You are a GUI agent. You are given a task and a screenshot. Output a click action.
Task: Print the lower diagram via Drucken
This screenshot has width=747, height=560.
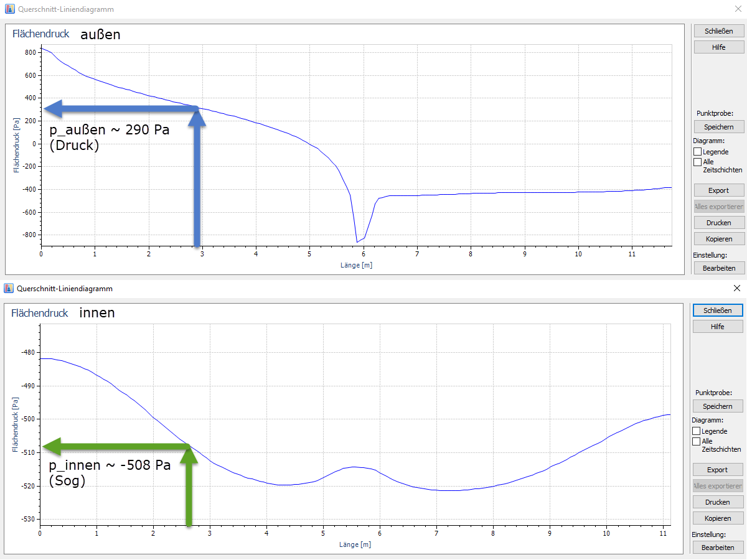pos(717,502)
